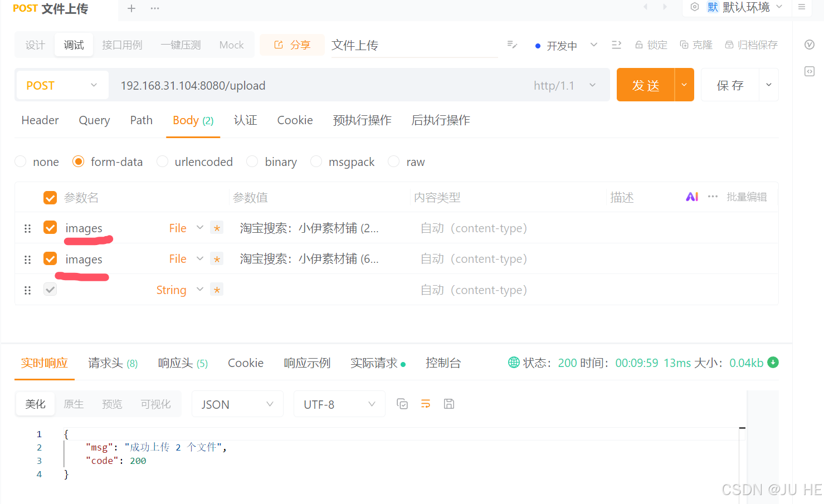
Task: Open the 实际请求 tab
Action: tap(378, 363)
